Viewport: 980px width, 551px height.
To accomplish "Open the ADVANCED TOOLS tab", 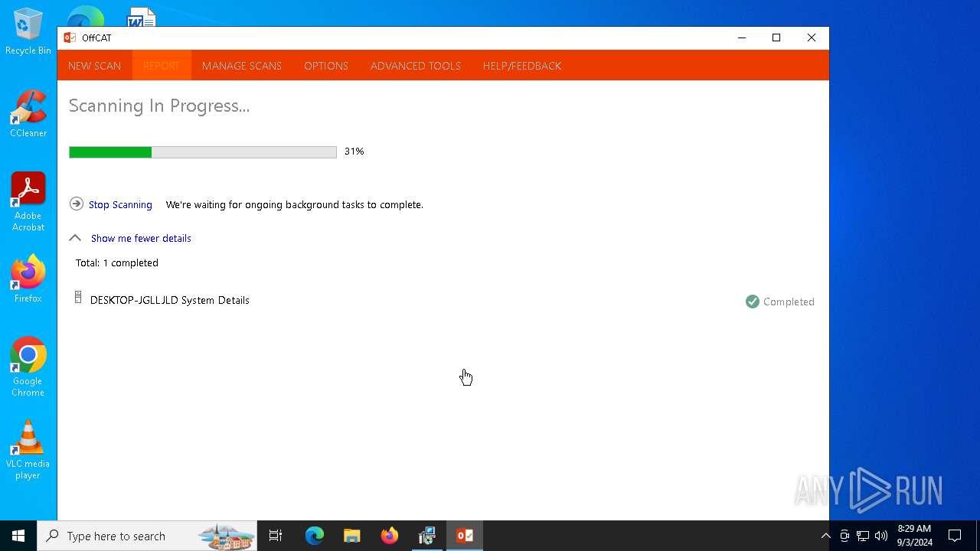I will click(416, 66).
